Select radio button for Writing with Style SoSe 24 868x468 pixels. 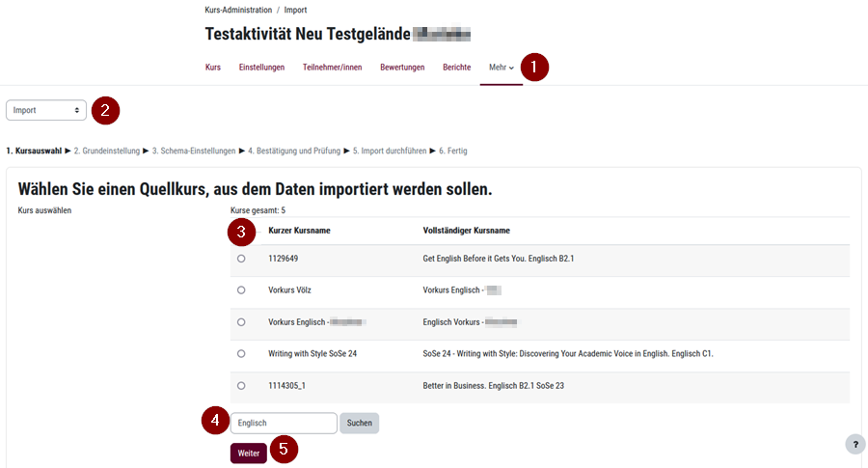tap(241, 353)
